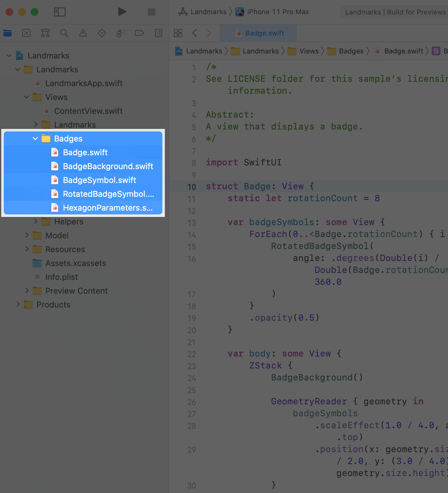Click '.opacity(0.5)' on line 19

click(x=284, y=318)
